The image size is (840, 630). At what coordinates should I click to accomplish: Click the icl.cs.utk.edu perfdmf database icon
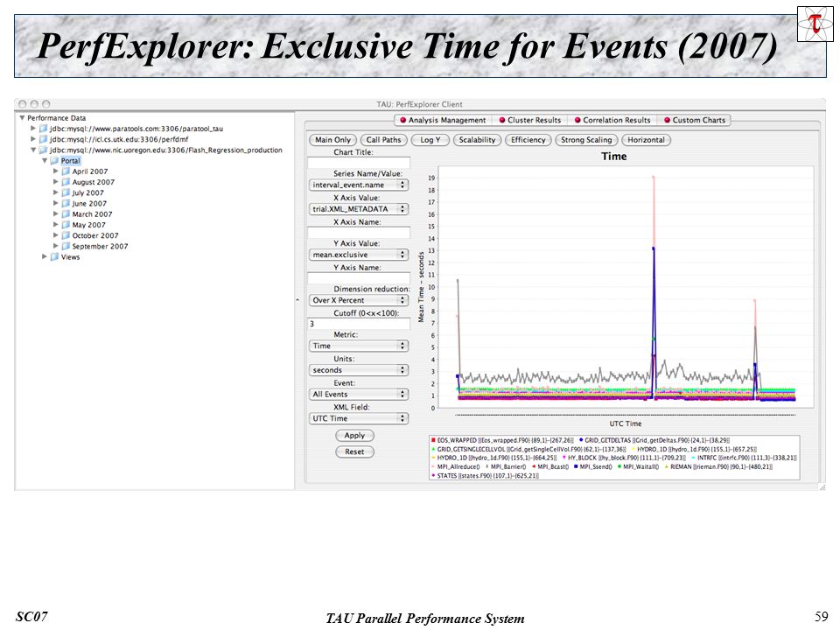point(44,139)
